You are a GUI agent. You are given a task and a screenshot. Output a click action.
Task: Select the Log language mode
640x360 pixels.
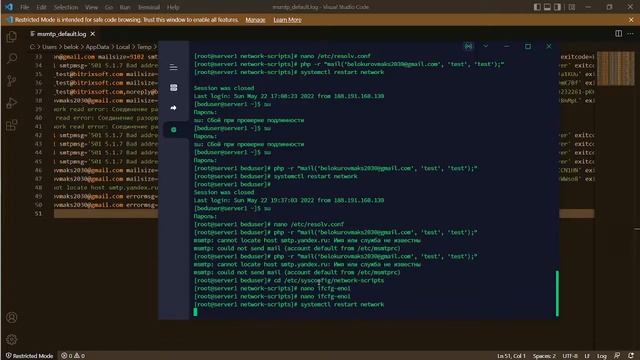602,356
